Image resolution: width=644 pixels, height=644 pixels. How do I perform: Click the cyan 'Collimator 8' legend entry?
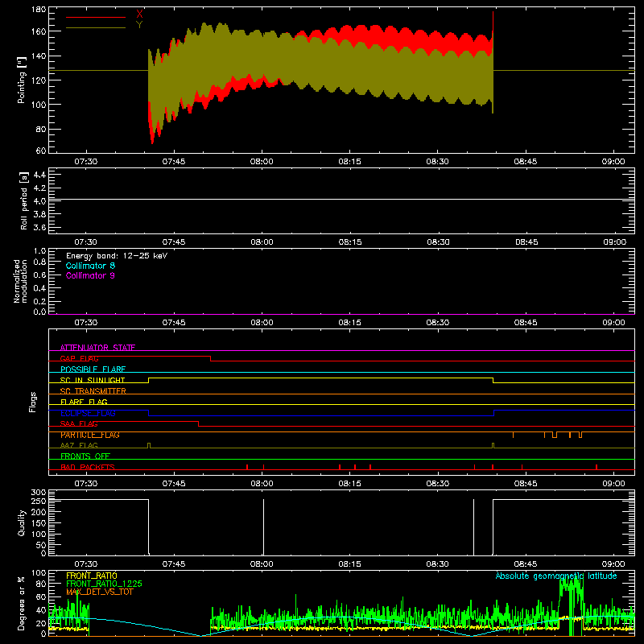90,266
